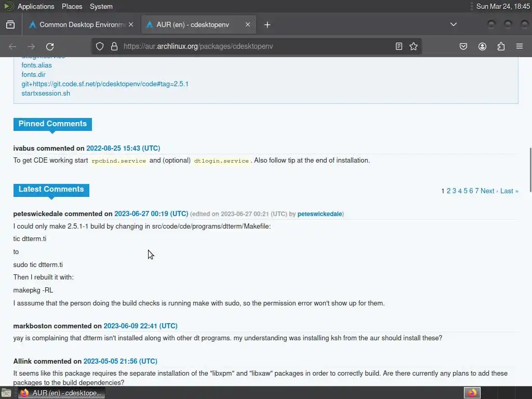Open the System menu
This screenshot has width=532, height=399.
point(101,6)
